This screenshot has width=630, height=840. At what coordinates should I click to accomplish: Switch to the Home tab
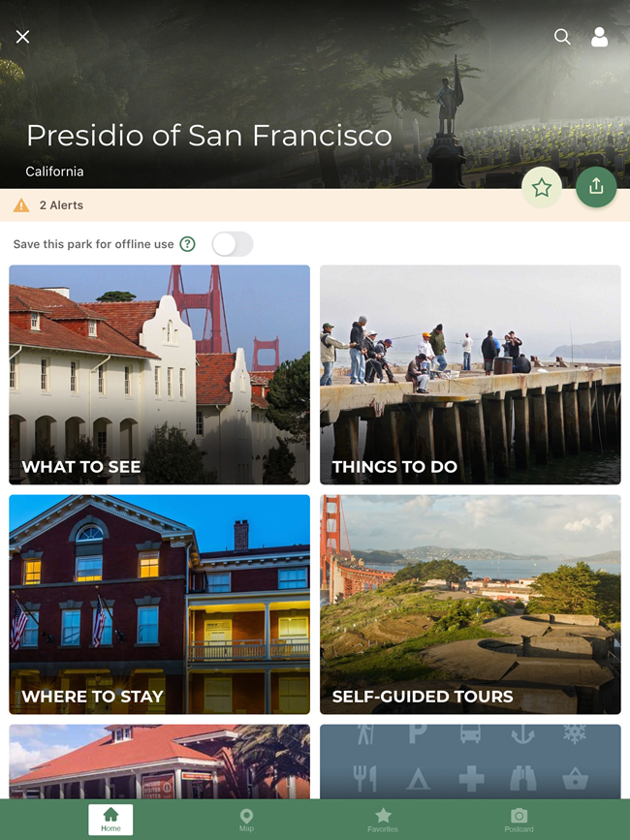tap(110, 820)
